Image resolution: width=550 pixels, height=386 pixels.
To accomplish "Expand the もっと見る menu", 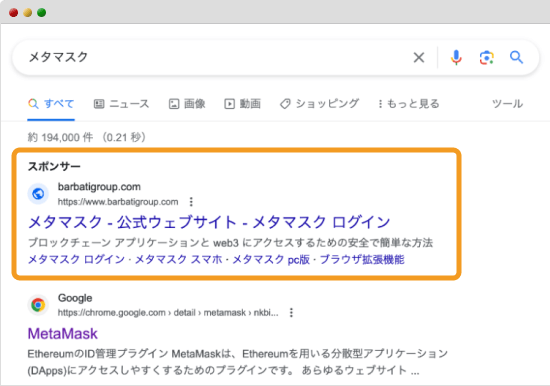I will click(409, 104).
